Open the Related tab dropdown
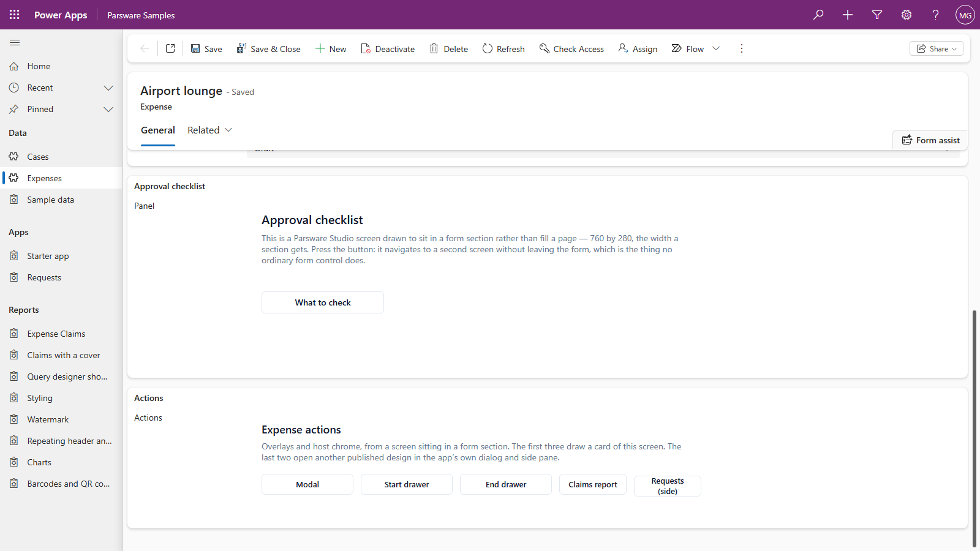The height and width of the screenshot is (551, 980). pyautogui.click(x=210, y=130)
